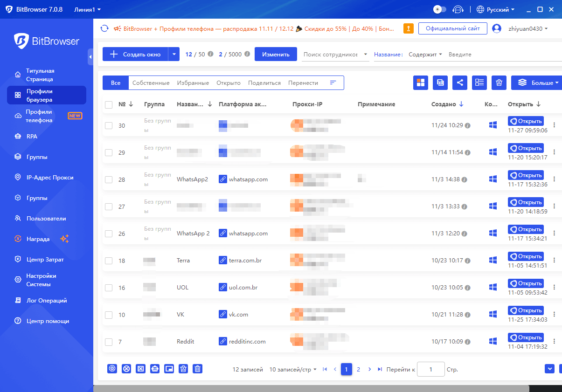The image size is (562, 392).
Task: Open IP-Адрес Прокси from the sidebar
Action: coord(44,178)
